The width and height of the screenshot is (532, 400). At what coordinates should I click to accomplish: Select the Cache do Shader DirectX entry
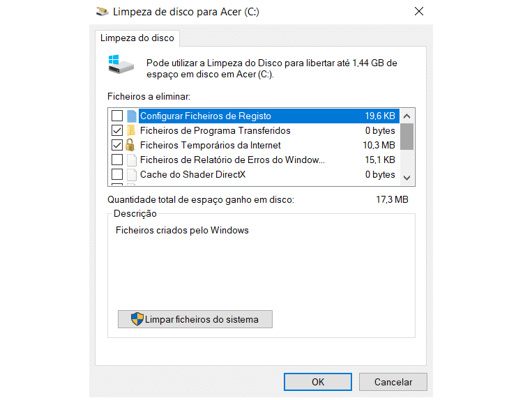253,174
